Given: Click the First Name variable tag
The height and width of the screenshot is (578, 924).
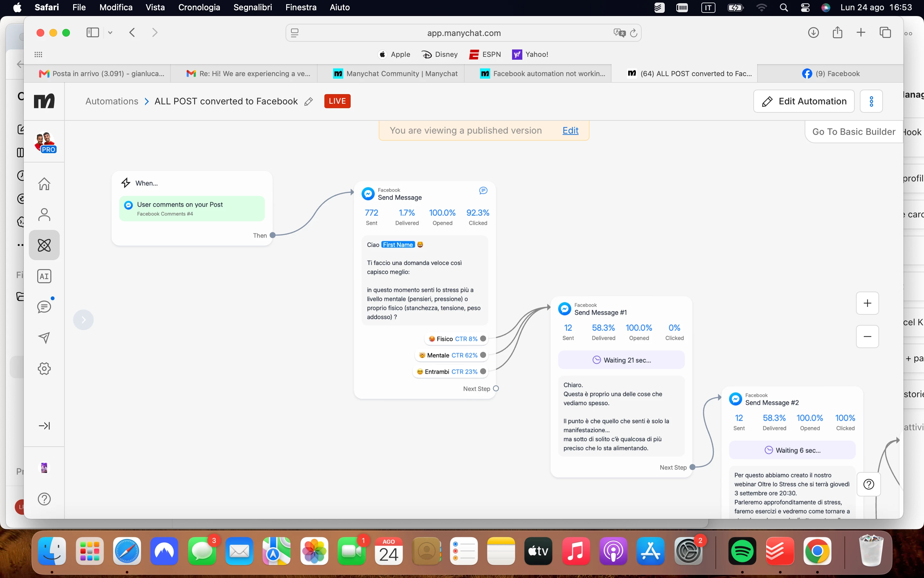Looking at the screenshot, I should pyautogui.click(x=398, y=245).
